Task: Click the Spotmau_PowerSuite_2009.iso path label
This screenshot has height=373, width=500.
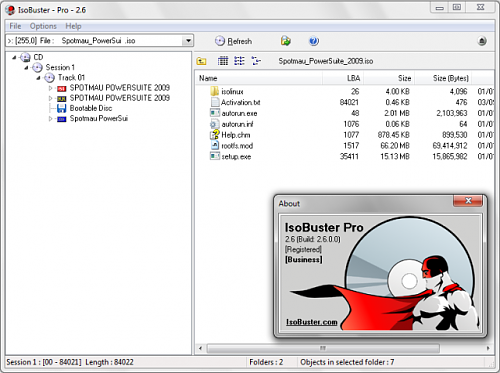Action: (326, 61)
